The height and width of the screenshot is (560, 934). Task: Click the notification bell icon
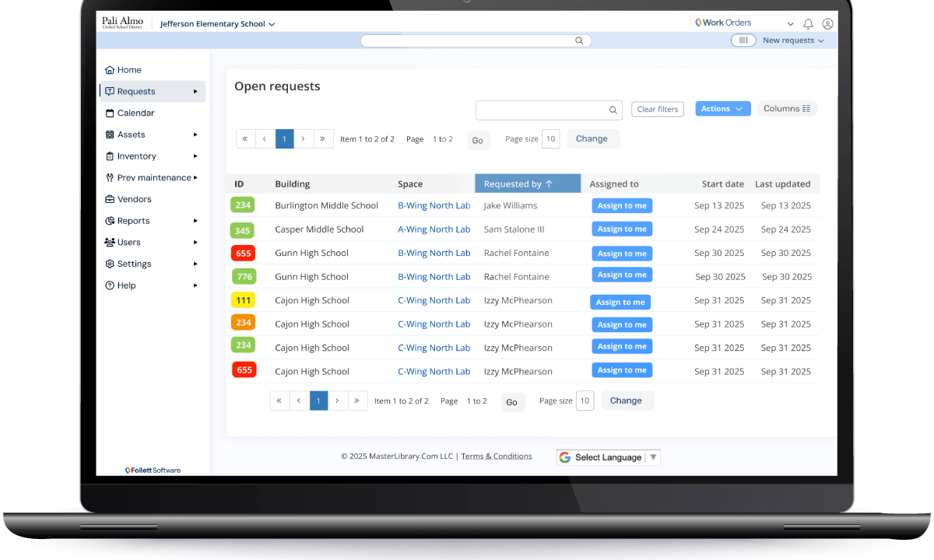point(808,24)
